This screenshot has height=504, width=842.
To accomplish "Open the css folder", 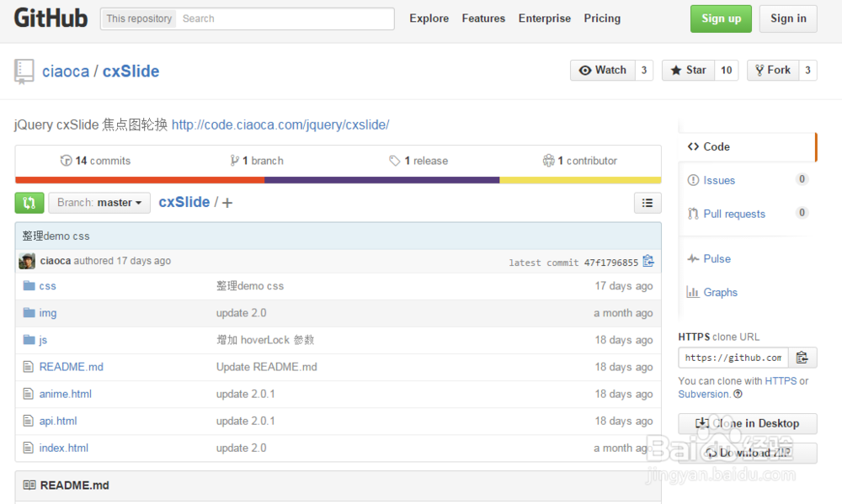I will point(47,286).
